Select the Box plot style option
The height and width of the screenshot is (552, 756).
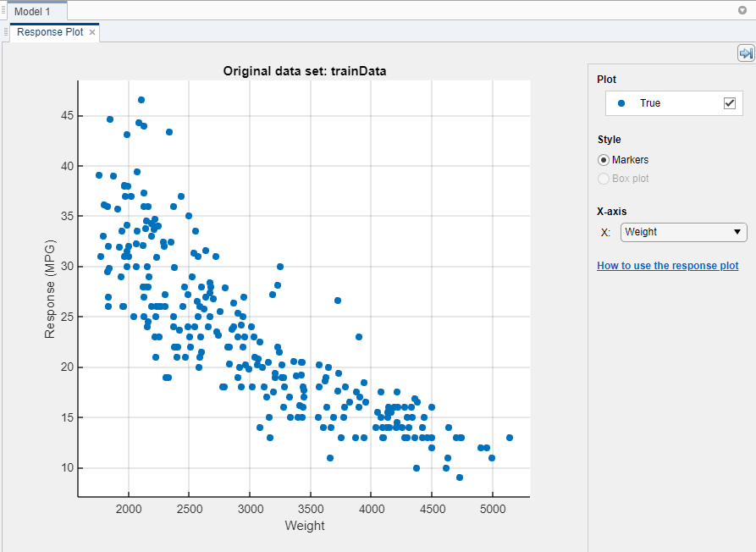coord(603,179)
